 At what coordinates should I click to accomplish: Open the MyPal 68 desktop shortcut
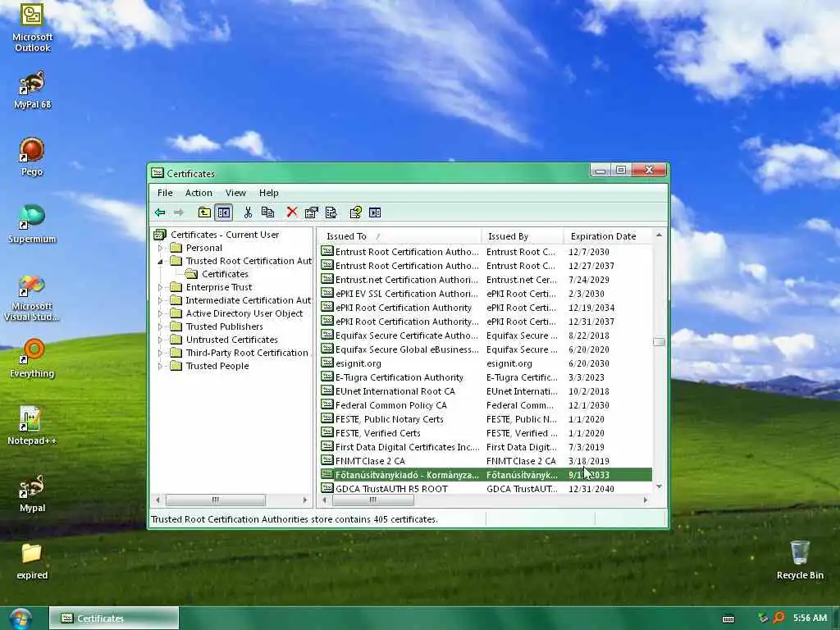(x=32, y=90)
